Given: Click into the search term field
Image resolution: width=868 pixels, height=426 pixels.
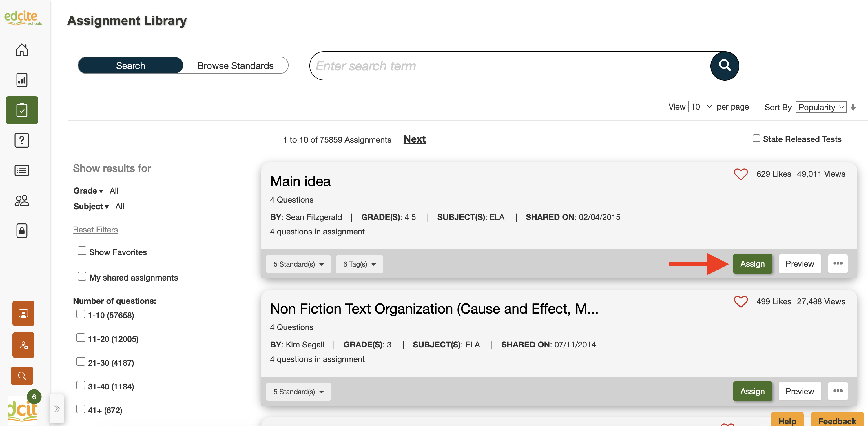Looking at the screenshot, I should [x=506, y=66].
